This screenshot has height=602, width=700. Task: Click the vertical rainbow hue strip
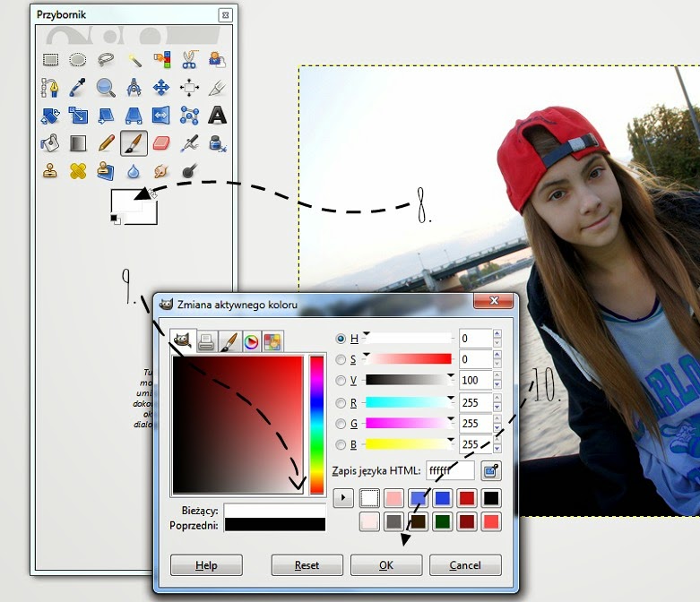pyautogui.click(x=316, y=425)
